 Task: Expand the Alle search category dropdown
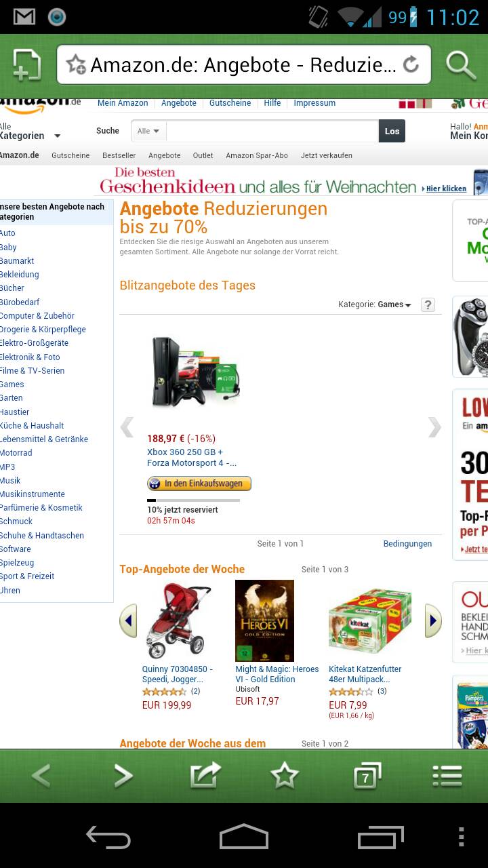click(x=148, y=131)
